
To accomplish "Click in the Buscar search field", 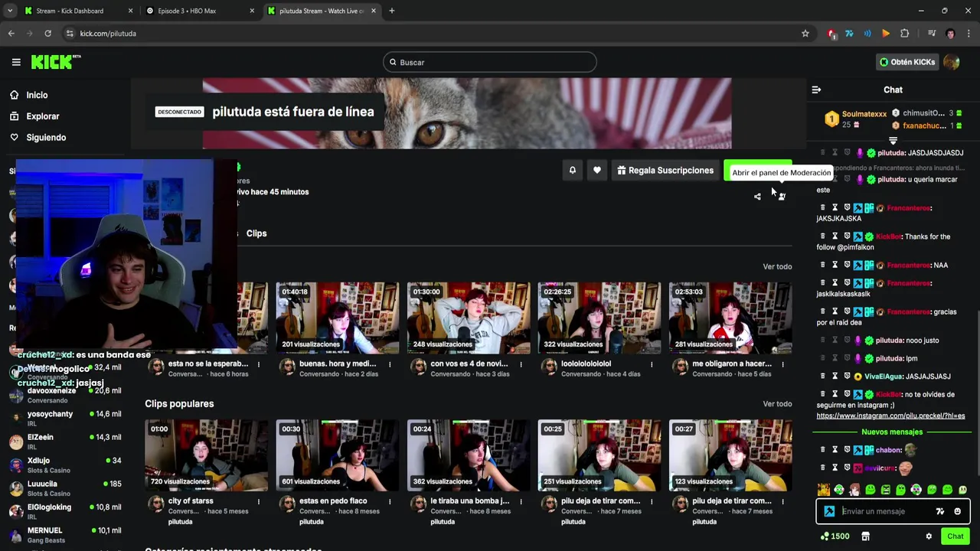I will pyautogui.click(x=490, y=62).
